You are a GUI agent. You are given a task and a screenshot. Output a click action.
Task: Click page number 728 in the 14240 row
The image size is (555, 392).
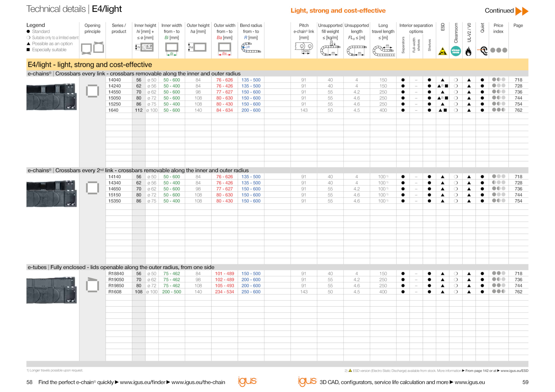point(519,86)
